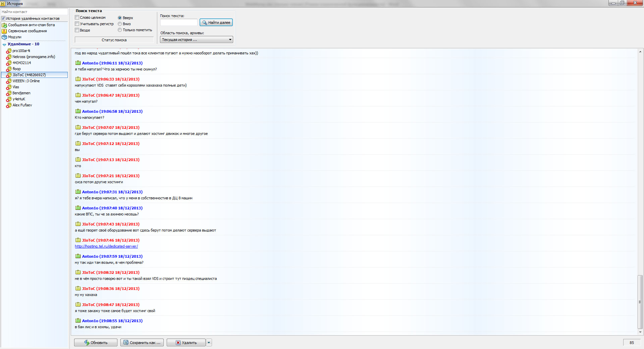Uncheck История удалённых контактов checkbox

point(3,18)
